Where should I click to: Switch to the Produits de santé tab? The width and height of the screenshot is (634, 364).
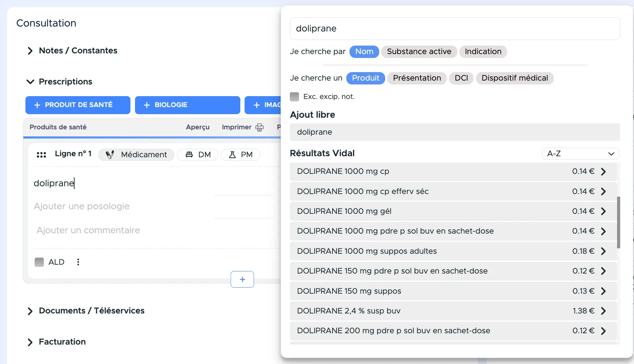point(58,127)
